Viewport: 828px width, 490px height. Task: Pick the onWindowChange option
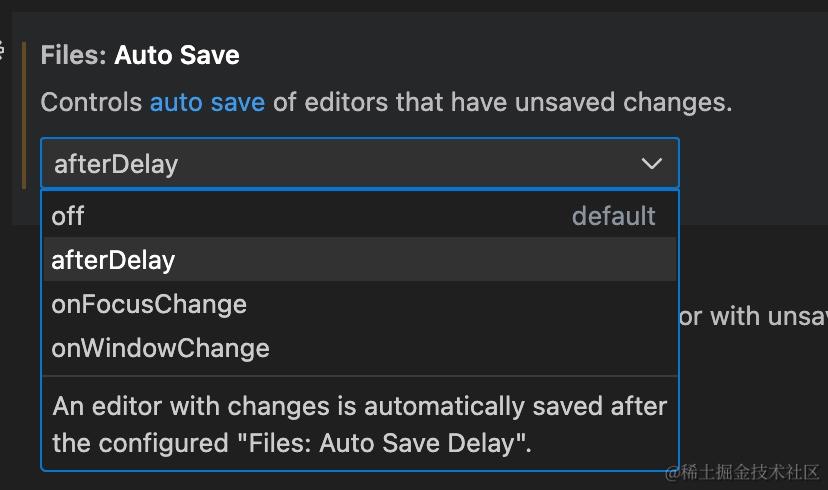click(160, 348)
